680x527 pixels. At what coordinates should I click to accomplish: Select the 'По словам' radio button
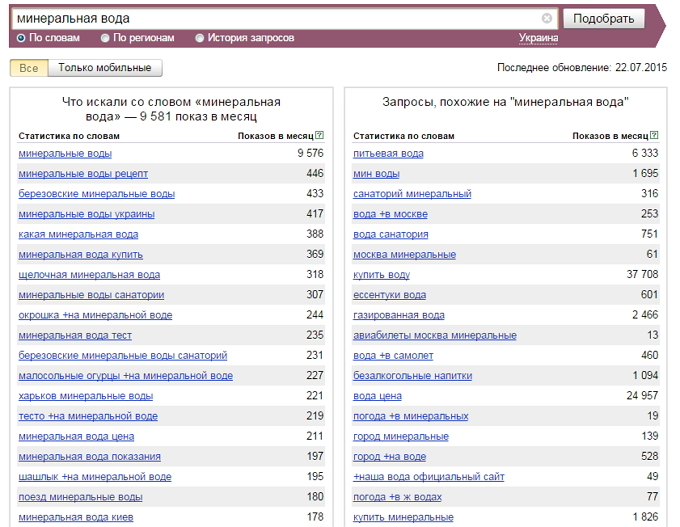(x=21, y=38)
